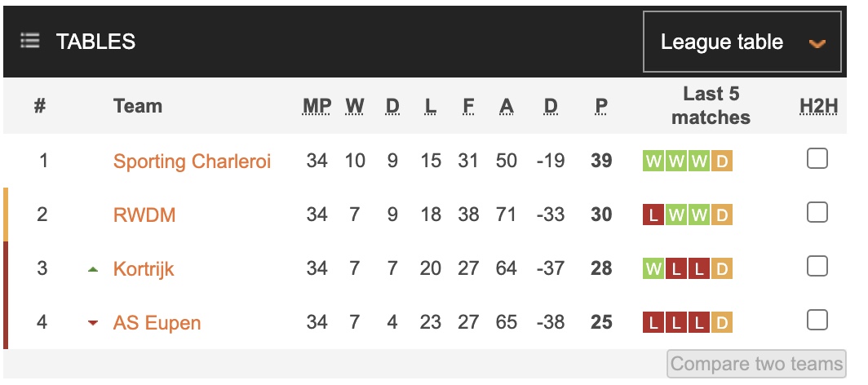The image size is (868, 385).
Task: Click the MP column header
Action: (x=317, y=106)
